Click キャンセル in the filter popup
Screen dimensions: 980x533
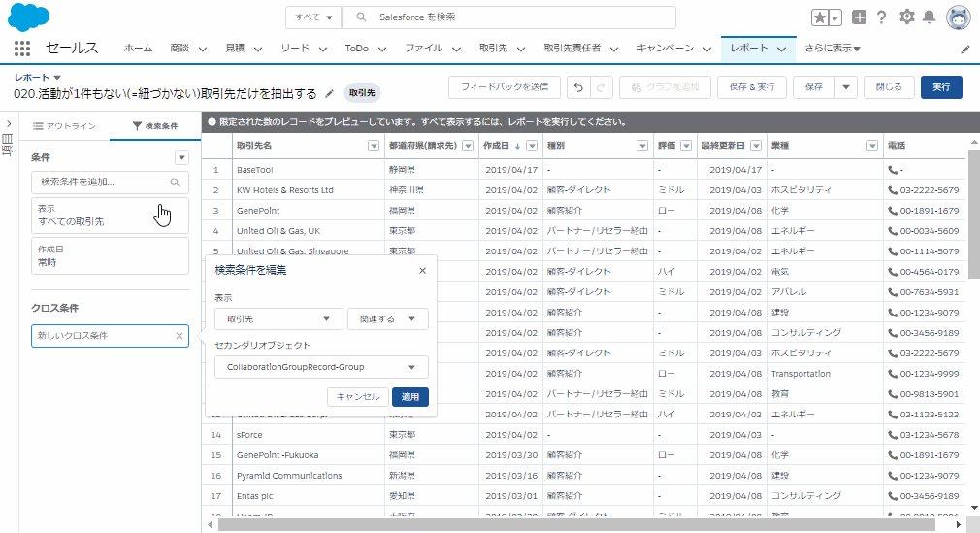tap(358, 397)
